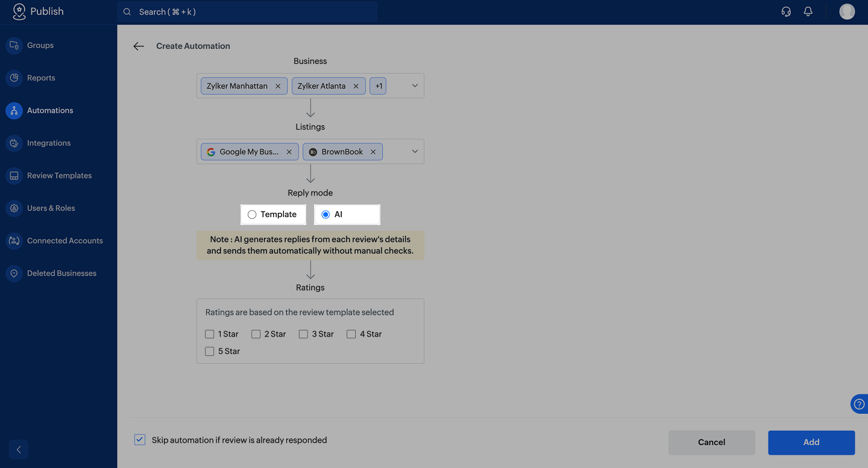Viewport: 868px width, 468px height.
Task: Go to Connected Accounts menu item
Action: click(65, 241)
